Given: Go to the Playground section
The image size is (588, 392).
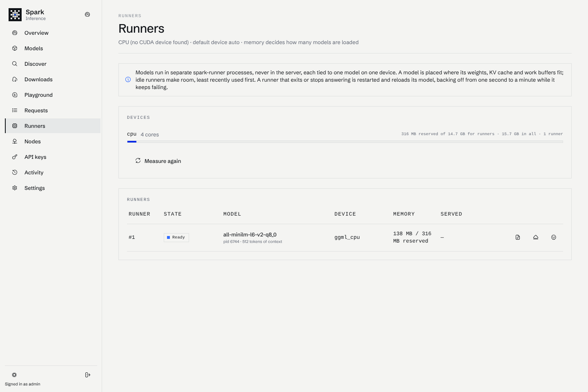Looking at the screenshot, I should (x=53, y=95).
